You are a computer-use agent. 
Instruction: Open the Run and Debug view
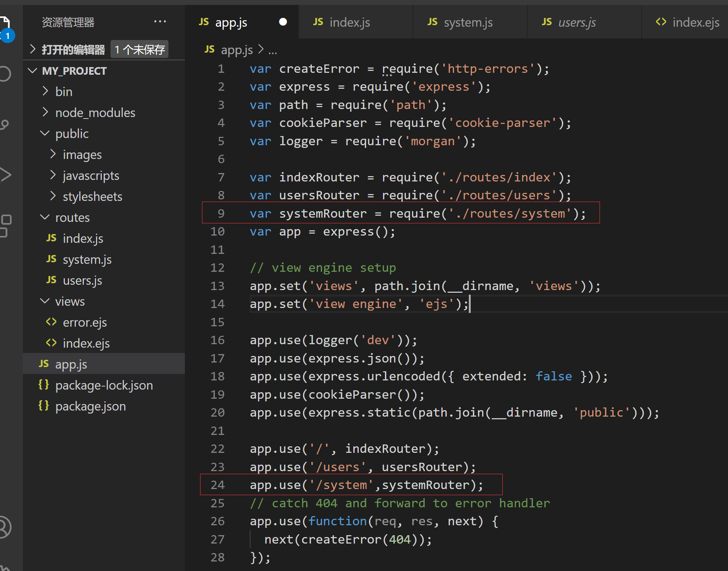pyautogui.click(x=5, y=175)
